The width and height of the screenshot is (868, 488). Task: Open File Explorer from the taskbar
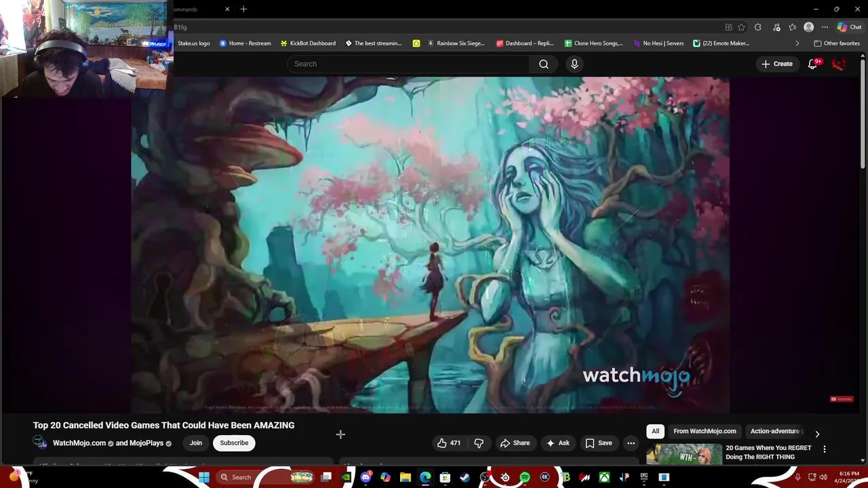pyautogui.click(x=406, y=477)
